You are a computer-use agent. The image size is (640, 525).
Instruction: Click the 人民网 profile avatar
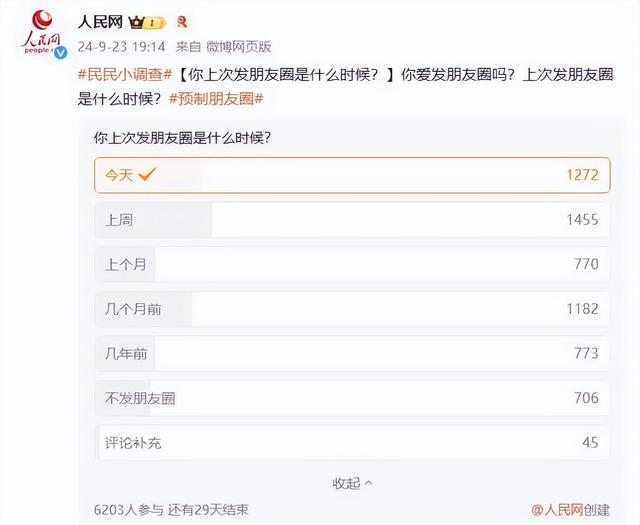pos(38,32)
